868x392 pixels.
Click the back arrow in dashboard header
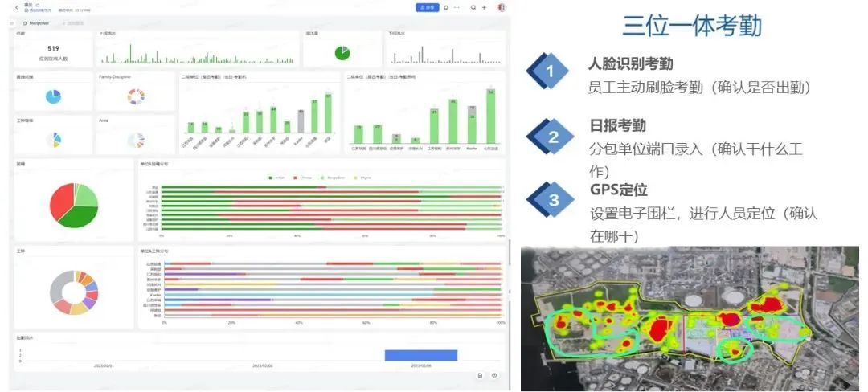17,7
